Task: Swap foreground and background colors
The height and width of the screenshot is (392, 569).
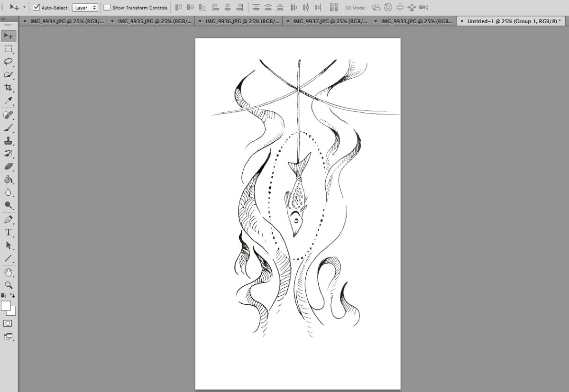Action: tap(13, 295)
